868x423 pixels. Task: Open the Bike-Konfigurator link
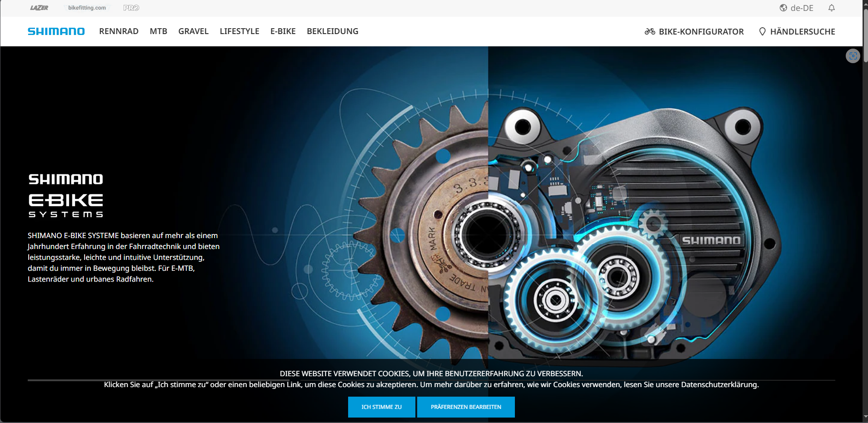pos(694,31)
